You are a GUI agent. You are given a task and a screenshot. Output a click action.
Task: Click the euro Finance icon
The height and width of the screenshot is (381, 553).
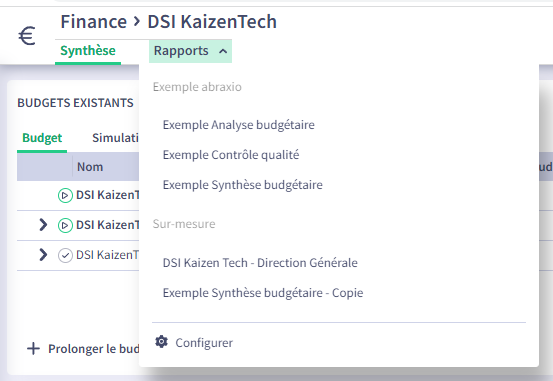(x=27, y=36)
